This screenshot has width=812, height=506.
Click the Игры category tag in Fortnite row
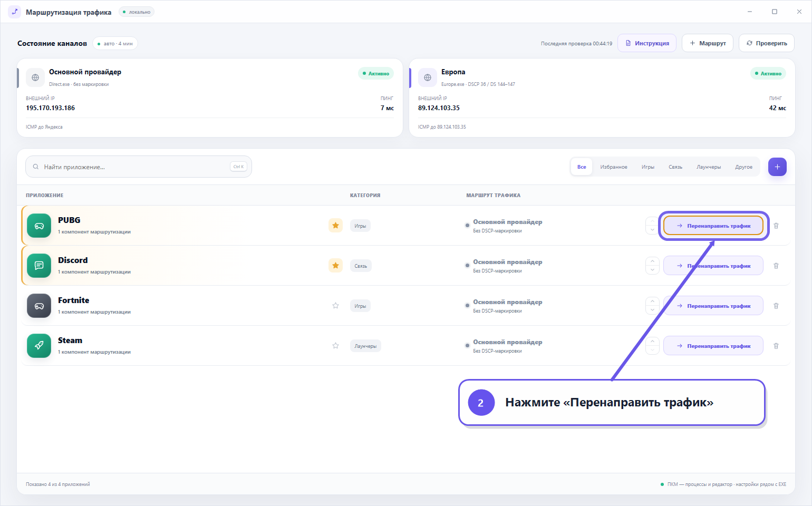click(x=360, y=306)
